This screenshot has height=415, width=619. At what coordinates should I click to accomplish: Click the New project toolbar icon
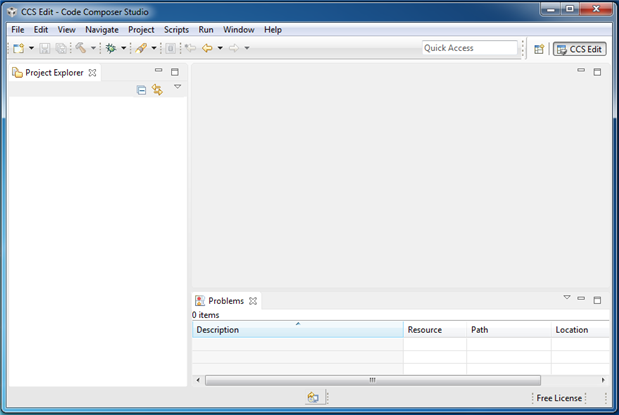(18, 48)
